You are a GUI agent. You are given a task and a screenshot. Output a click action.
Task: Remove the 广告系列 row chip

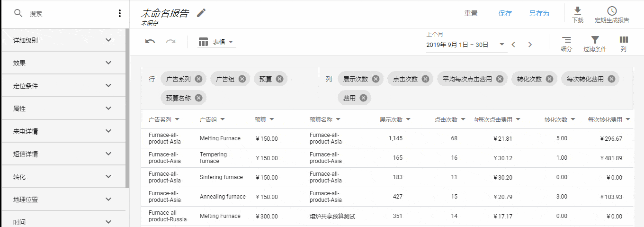tap(198, 79)
